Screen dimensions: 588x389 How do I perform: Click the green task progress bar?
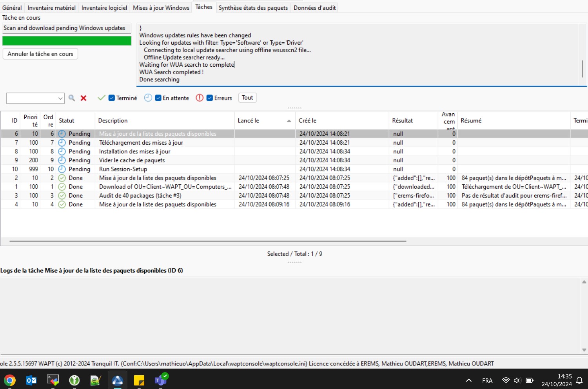tap(67, 41)
